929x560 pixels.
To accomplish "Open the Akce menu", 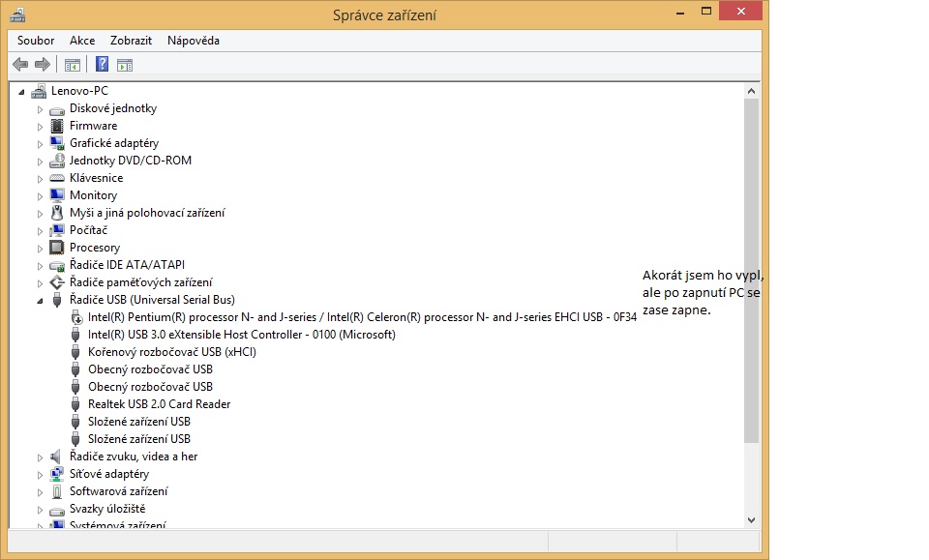I will [x=81, y=41].
